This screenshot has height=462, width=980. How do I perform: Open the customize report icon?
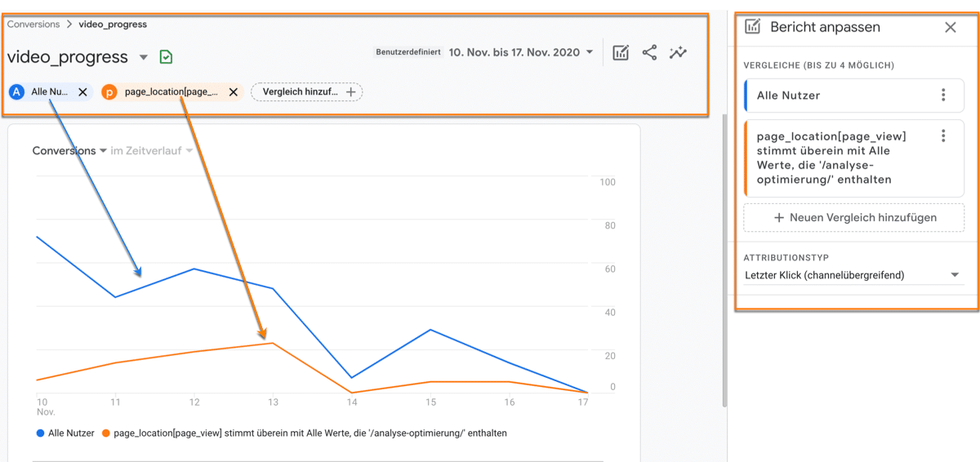621,53
